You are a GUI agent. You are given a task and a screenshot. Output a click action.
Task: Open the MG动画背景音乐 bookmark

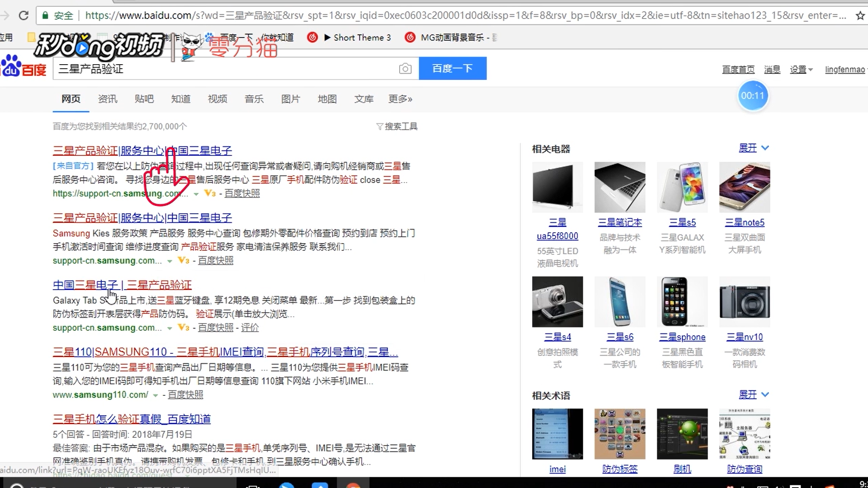(452, 38)
